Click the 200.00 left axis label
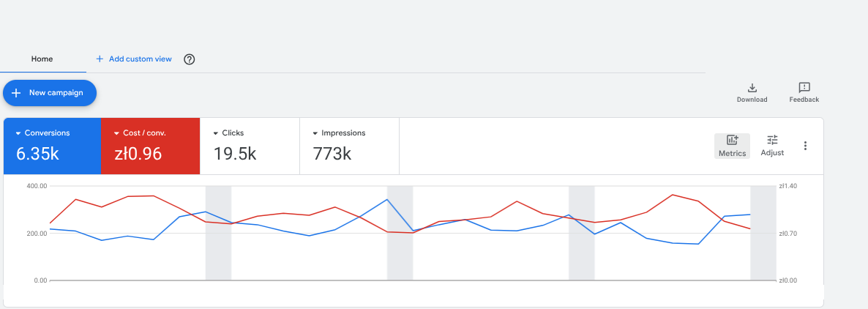 click(37, 233)
